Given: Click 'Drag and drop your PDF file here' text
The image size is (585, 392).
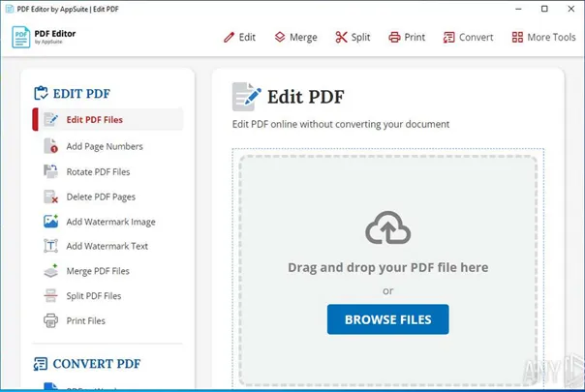Looking at the screenshot, I should point(388,267).
